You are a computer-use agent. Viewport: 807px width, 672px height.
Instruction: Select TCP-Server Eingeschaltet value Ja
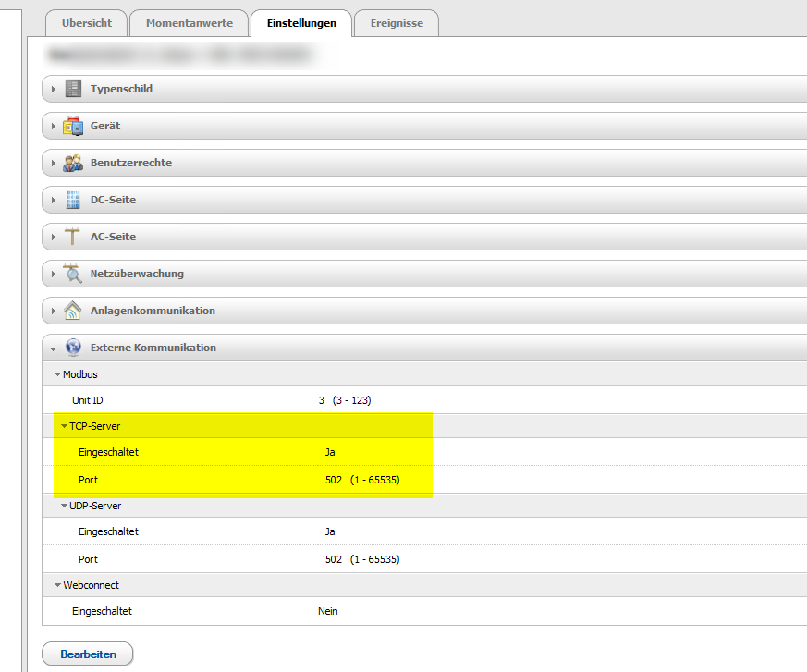(330, 452)
